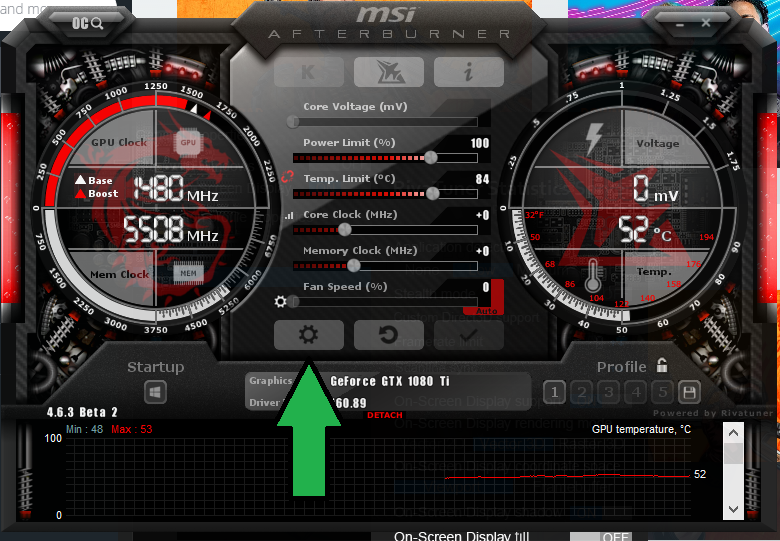Click the Memory Clock +0 value

point(482,251)
